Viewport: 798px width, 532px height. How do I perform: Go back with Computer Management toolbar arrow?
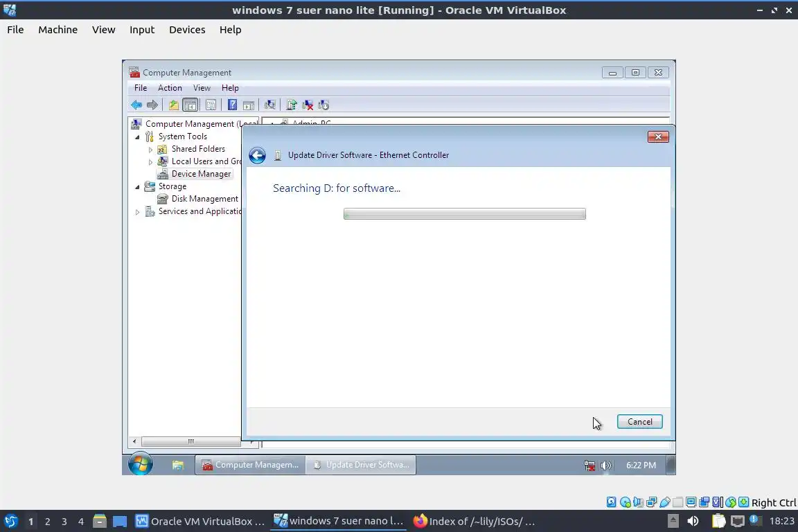point(136,105)
